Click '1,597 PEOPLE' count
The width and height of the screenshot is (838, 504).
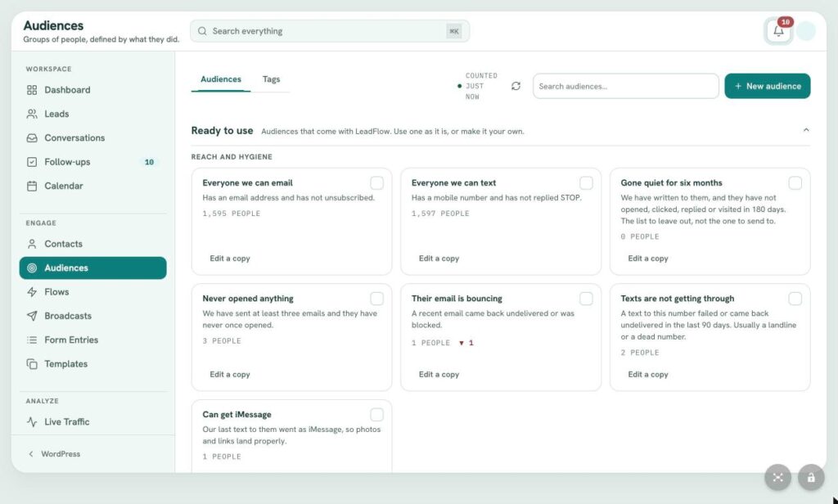coord(439,214)
